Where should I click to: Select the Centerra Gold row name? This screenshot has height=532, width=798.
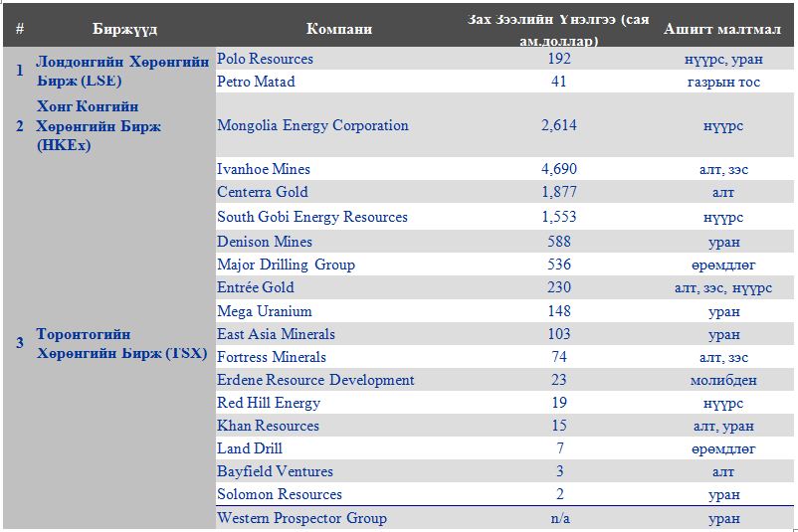coord(263,192)
